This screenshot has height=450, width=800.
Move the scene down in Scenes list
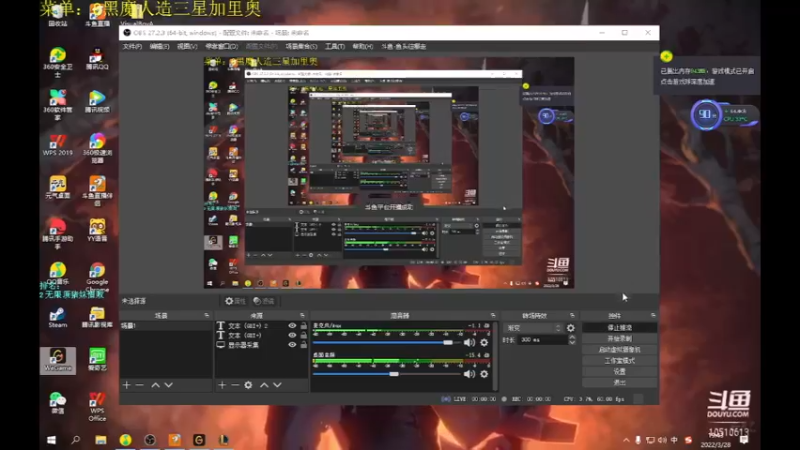click(168, 385)
